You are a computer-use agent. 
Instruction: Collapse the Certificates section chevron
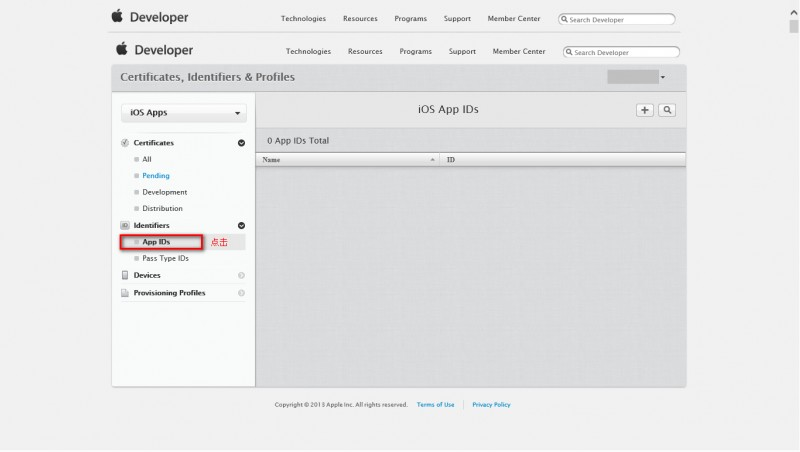click(x=241, y=143)
